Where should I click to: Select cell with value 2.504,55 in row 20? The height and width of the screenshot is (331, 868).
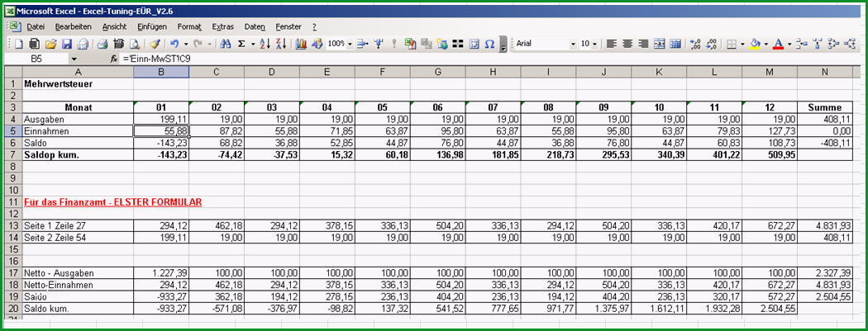click(x=770, y=309)
